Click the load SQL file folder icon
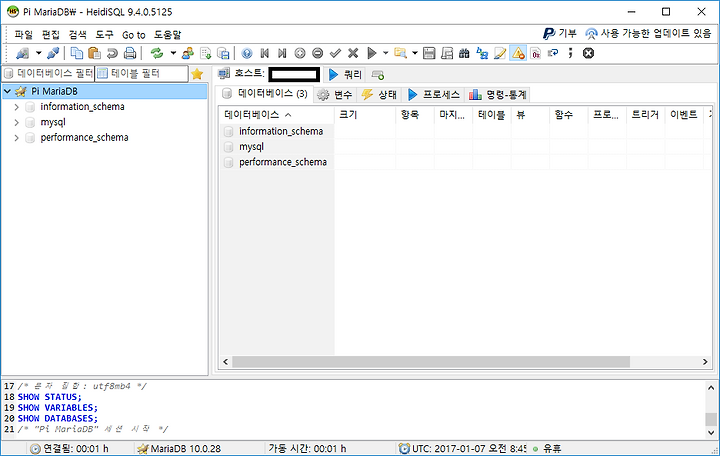The height and width of the screenshot is (456, 720). (x=400, y=53)
